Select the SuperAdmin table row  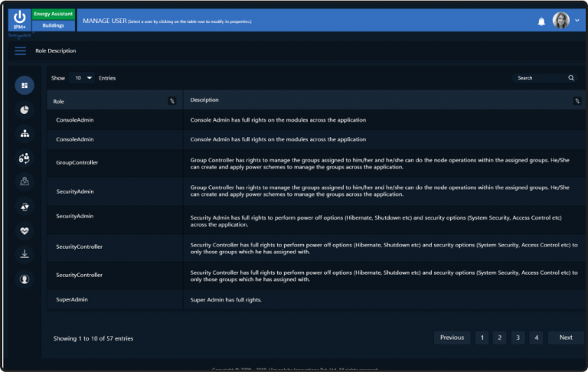(x=315, y=299)
